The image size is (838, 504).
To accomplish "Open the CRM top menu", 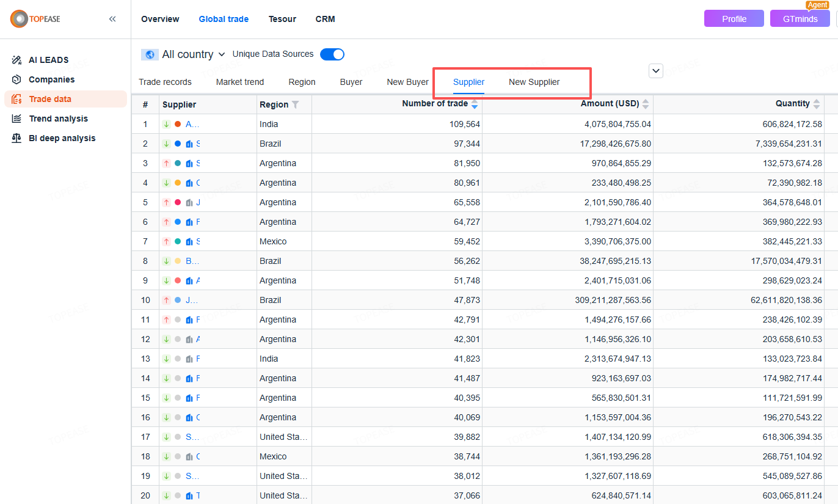I will tap(325, 19).
